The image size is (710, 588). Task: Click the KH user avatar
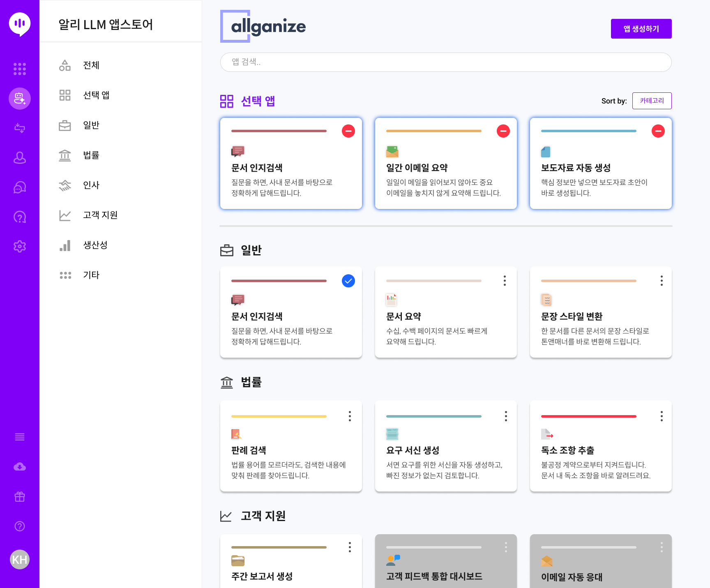pos(20,559)
